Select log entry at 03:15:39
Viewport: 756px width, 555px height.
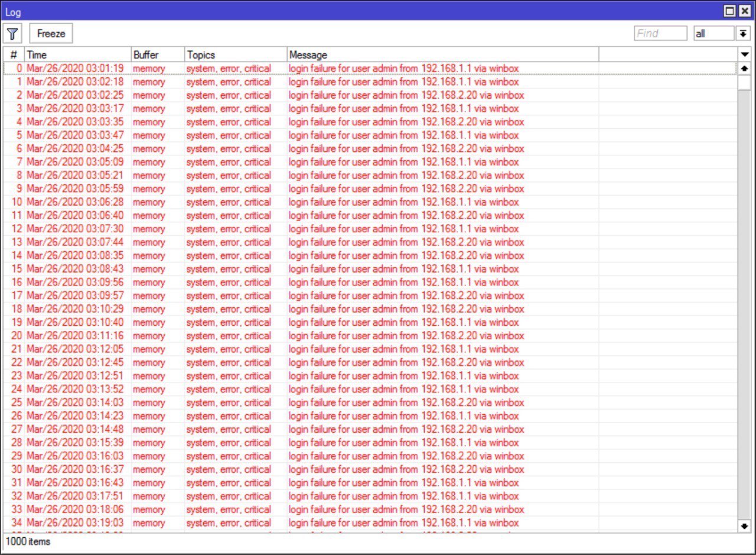370,443
